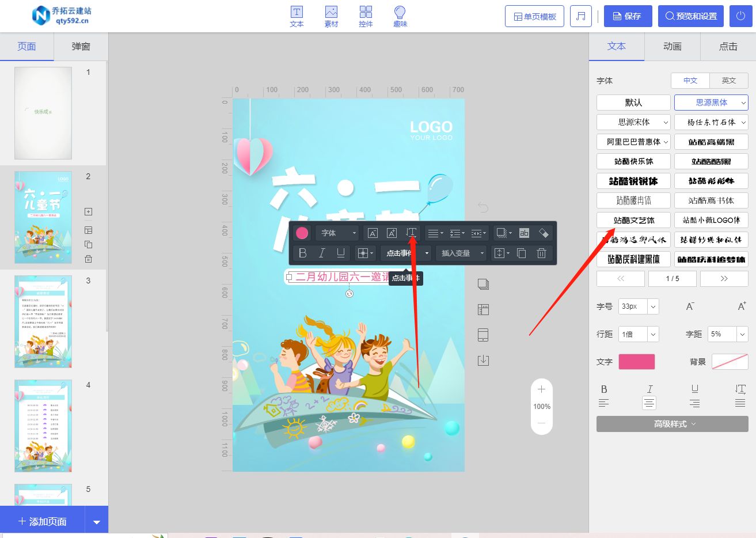Open the 字体 dropdown in floating toolbar
The height and width of the screenshot is (538, 756).
(337, 233)
